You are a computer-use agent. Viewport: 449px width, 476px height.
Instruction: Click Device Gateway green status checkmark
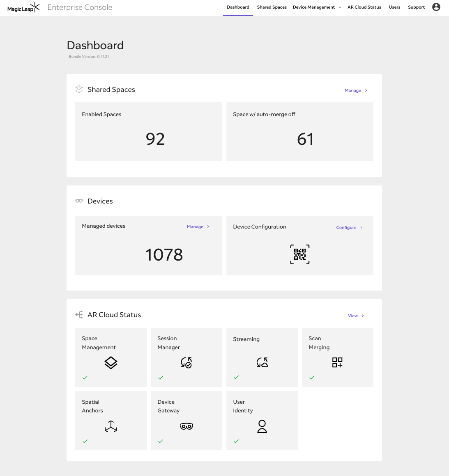coord(161,441)
